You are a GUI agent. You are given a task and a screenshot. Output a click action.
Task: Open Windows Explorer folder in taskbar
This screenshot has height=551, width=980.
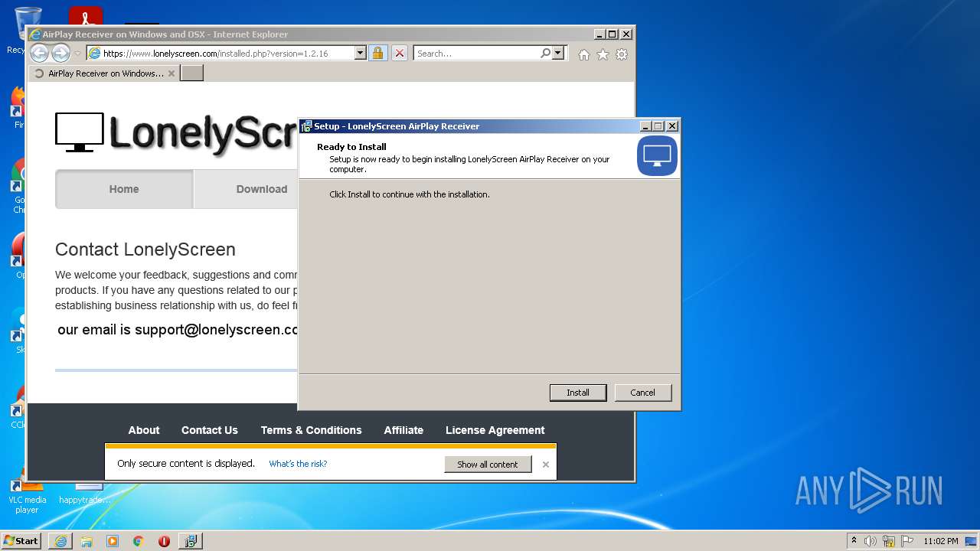click(87, 541)
